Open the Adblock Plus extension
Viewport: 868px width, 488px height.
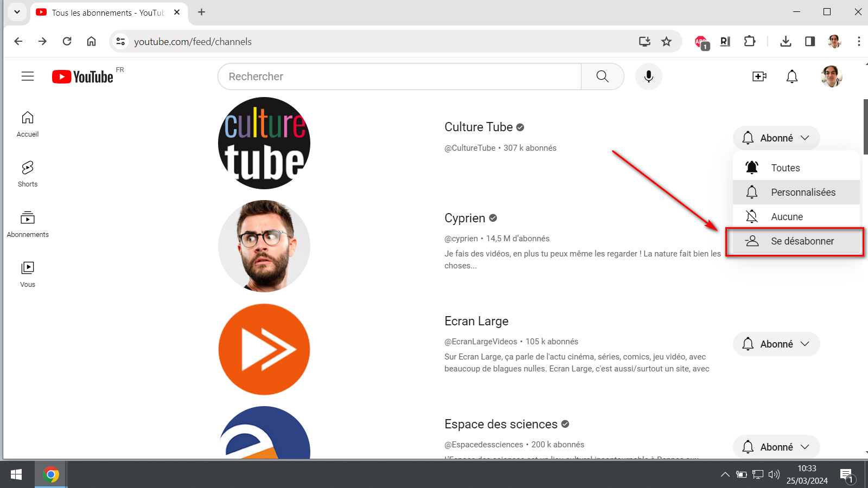701,42
